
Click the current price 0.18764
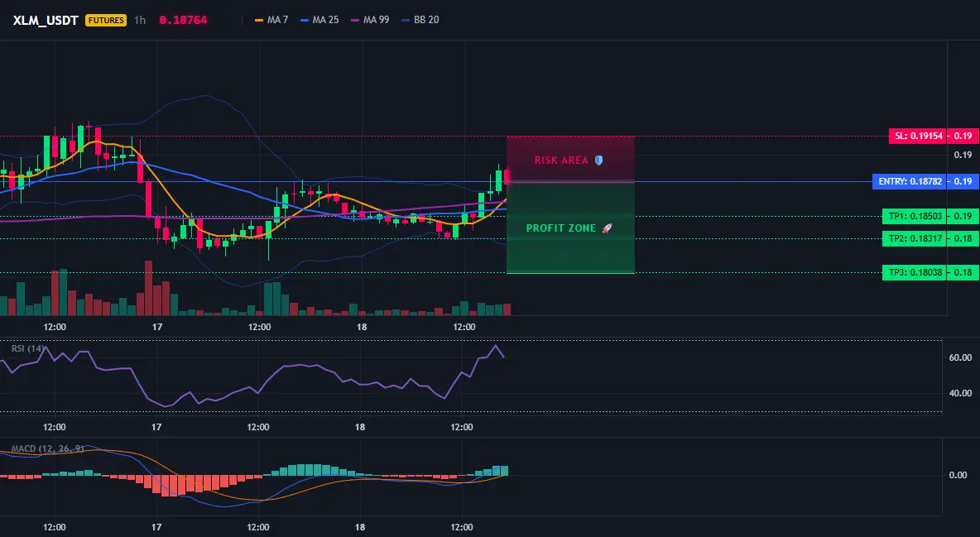pyautogui.click(x=183, y=20)
